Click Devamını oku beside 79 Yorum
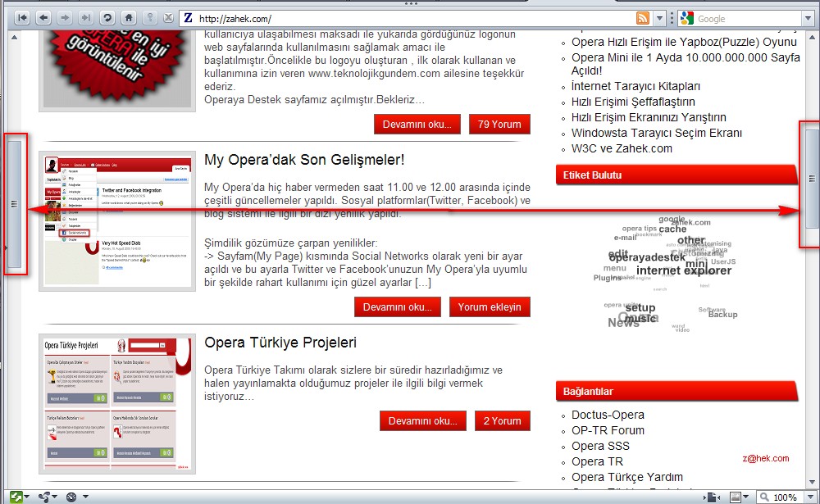The height and width of the screenshot is (504, 820). coord(417,125)
